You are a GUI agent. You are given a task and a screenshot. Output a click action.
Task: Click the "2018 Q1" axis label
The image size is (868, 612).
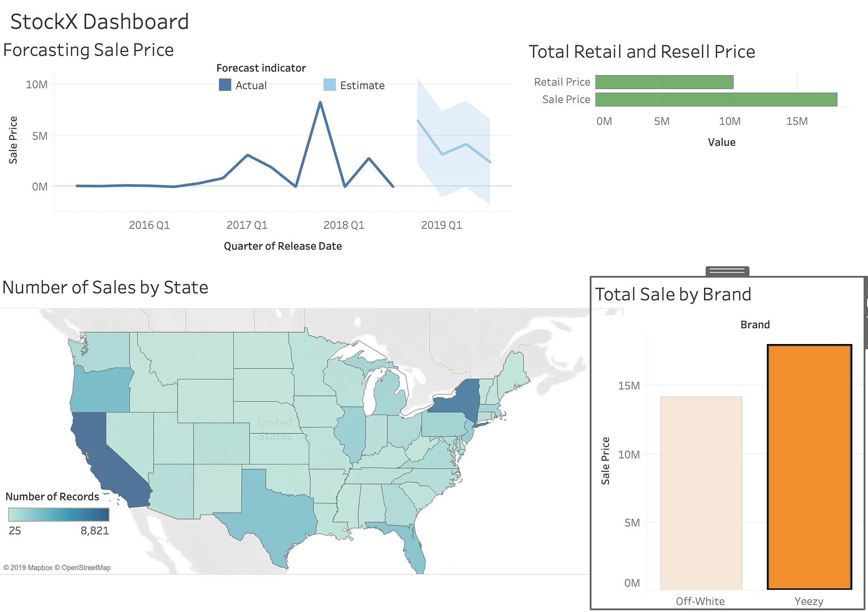pos(344,225)
